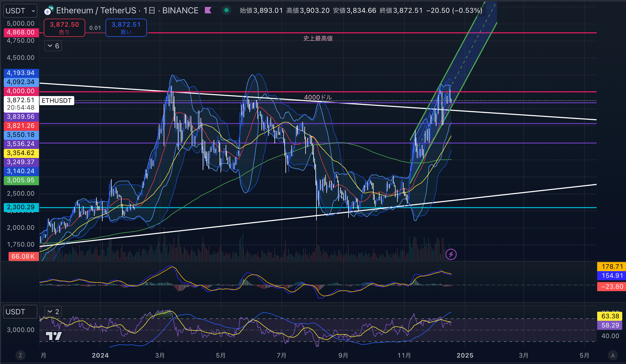
Task: Click the 3,140.24 blue price label
Action: tap(21, 171)
